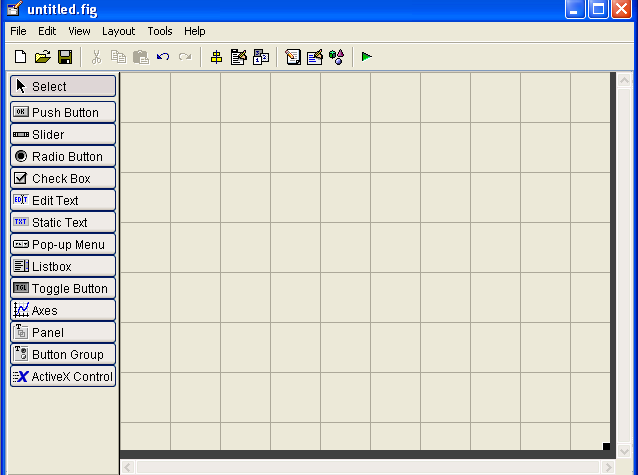Choose the Select pointer tool

pyautogui.click(x=63, y=86)
